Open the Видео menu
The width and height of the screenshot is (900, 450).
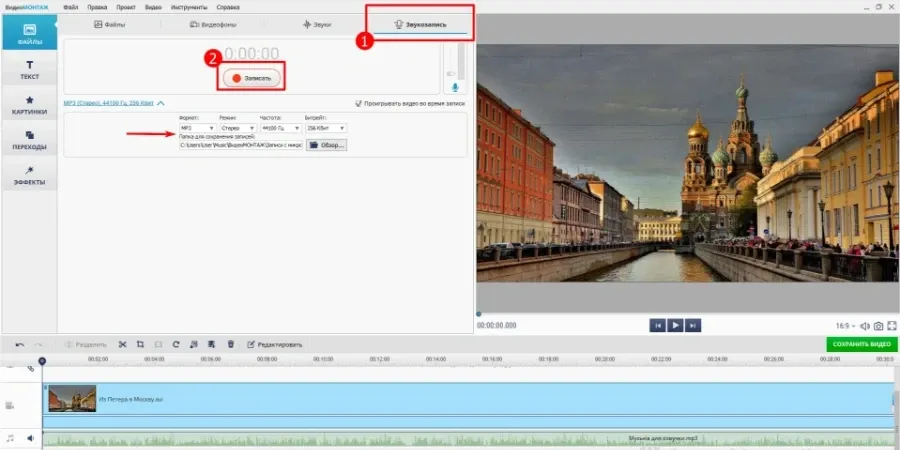tap(153, 7)
